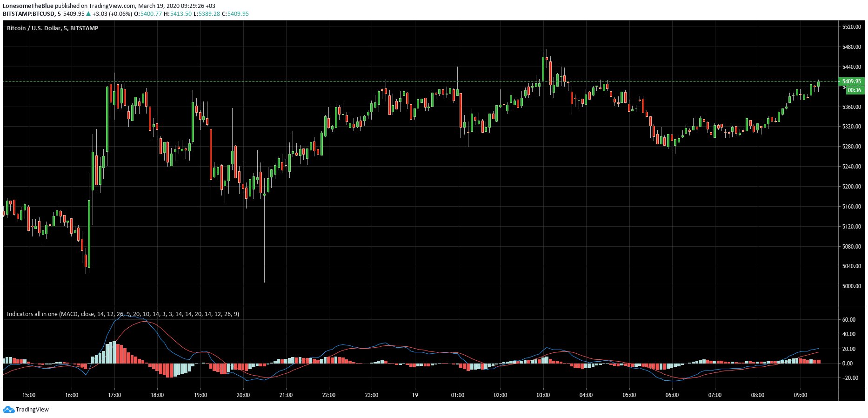Click the 5120.00 price axis label
868x418 pixels.
852,227
